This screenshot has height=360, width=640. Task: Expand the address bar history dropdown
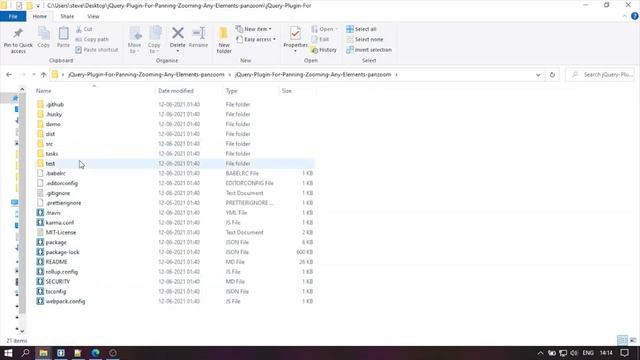538,75
